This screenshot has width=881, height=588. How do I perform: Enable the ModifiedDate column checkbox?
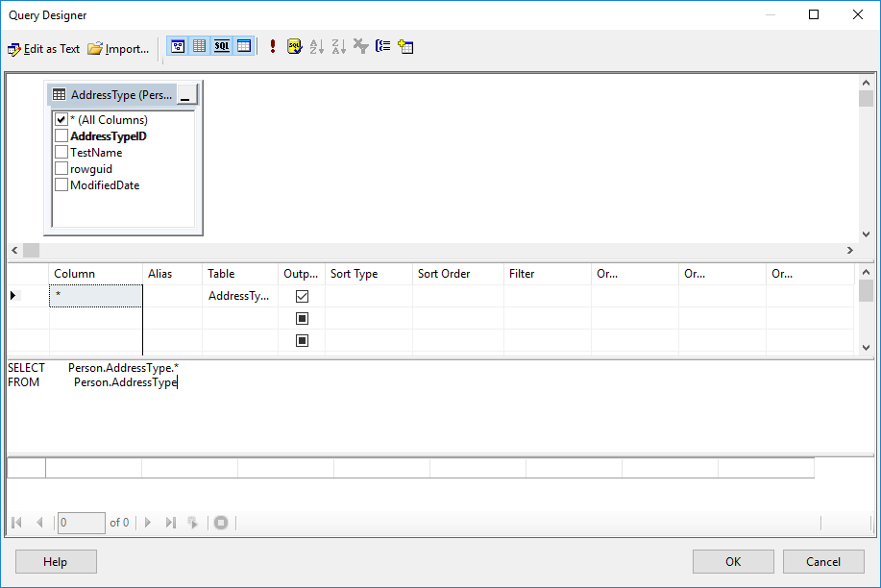[61, 185]
